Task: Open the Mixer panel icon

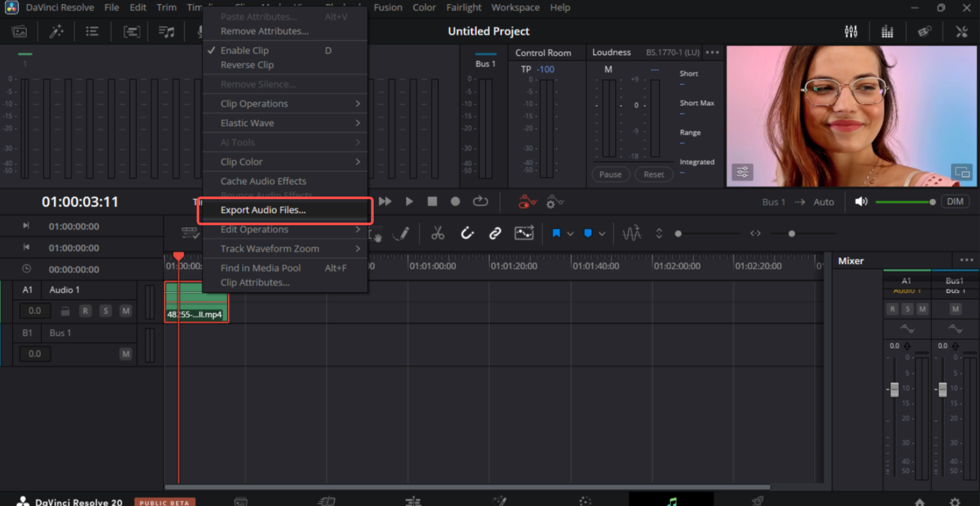Action: click(x=851, y=31)
